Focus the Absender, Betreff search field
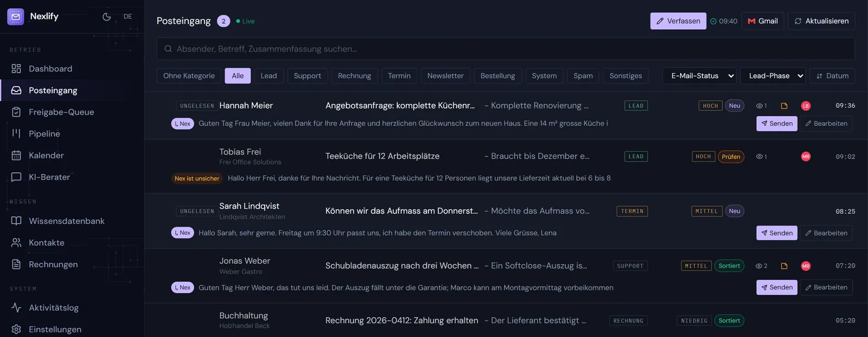The image size is (868, 337). 506,49
